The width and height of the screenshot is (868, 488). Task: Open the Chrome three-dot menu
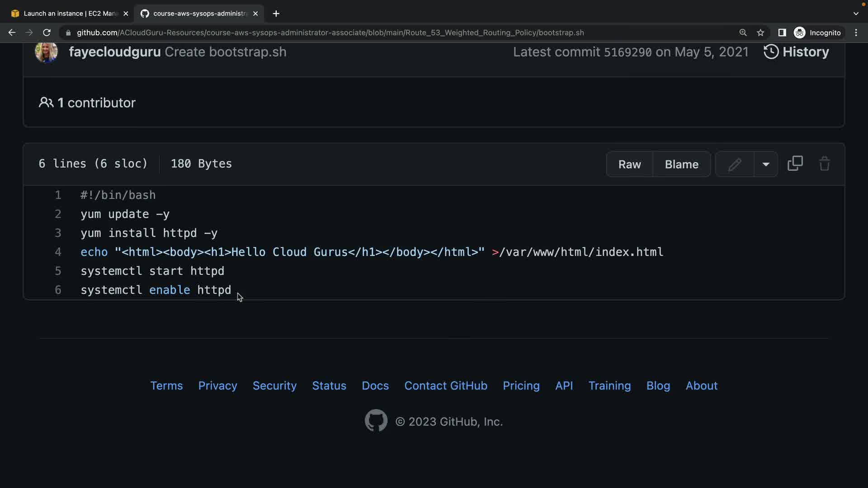856,33
